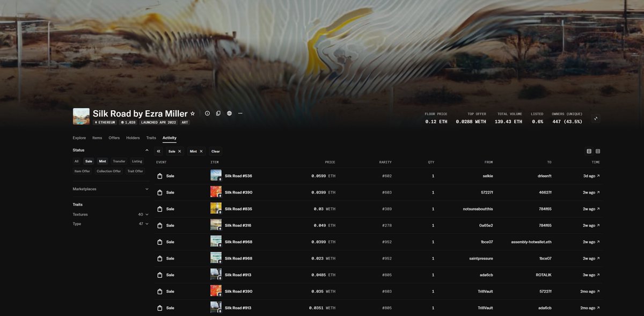Viewport: 644px width, 316px height.
Task: Enable the Collection Offer status filter
Action: pyautogui.click(x=109, y=171)
